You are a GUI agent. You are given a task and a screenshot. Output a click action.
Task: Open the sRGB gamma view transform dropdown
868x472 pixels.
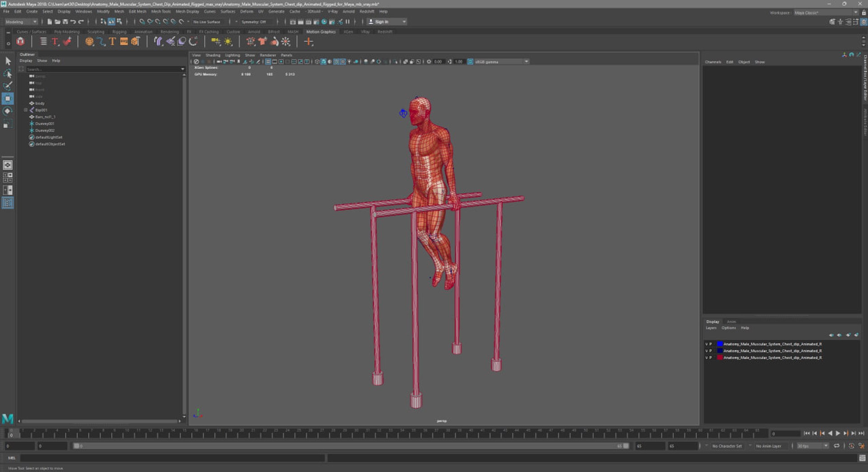(x=501, y=61)
